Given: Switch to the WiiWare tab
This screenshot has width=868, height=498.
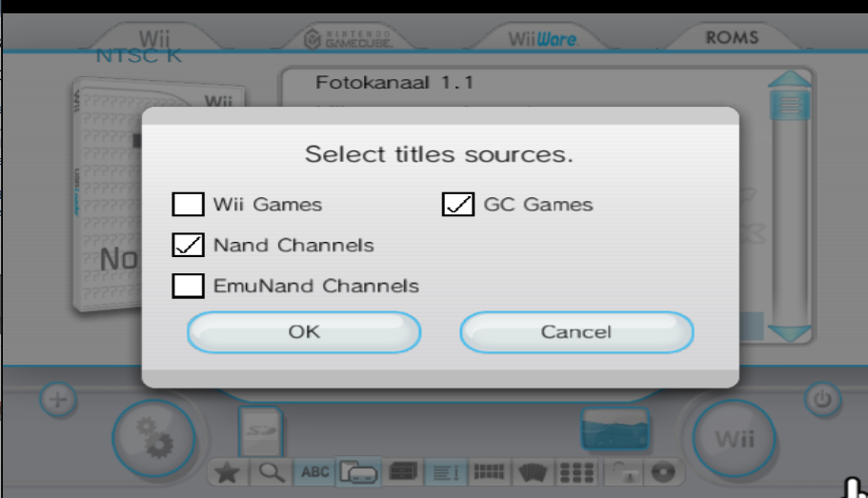Looking at the screenshot, I should 542,38.
